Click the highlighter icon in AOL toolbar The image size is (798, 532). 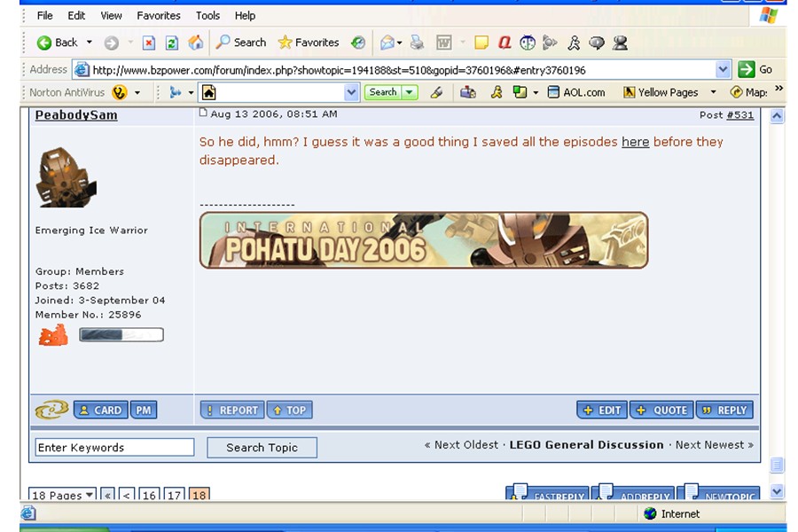click(x=436, y=92)
